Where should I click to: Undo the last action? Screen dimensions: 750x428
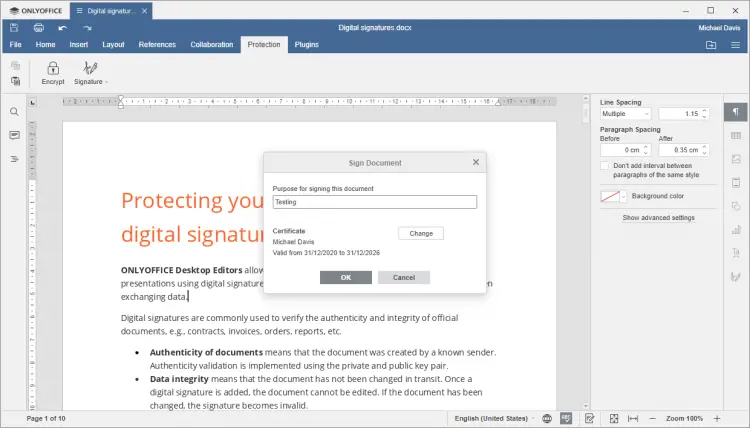(63, 28)
